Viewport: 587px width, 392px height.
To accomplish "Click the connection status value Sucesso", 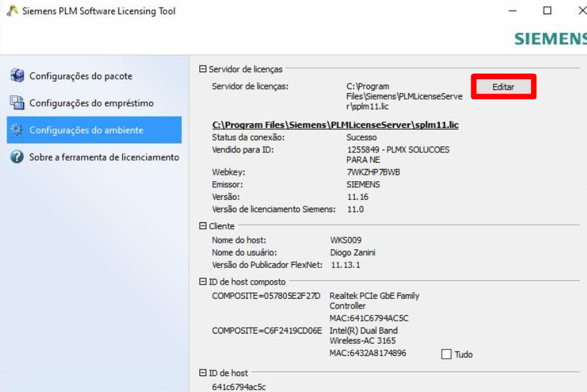I will (361, 138).
